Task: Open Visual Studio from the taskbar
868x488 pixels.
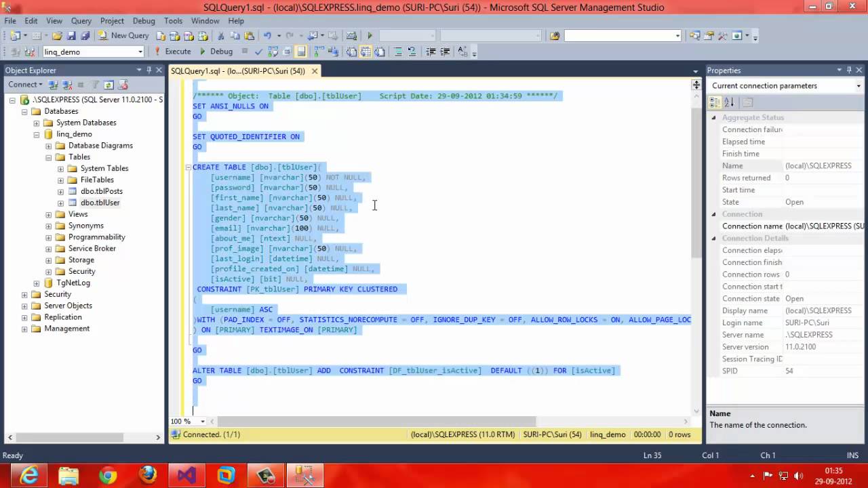Action: point(186,475)
